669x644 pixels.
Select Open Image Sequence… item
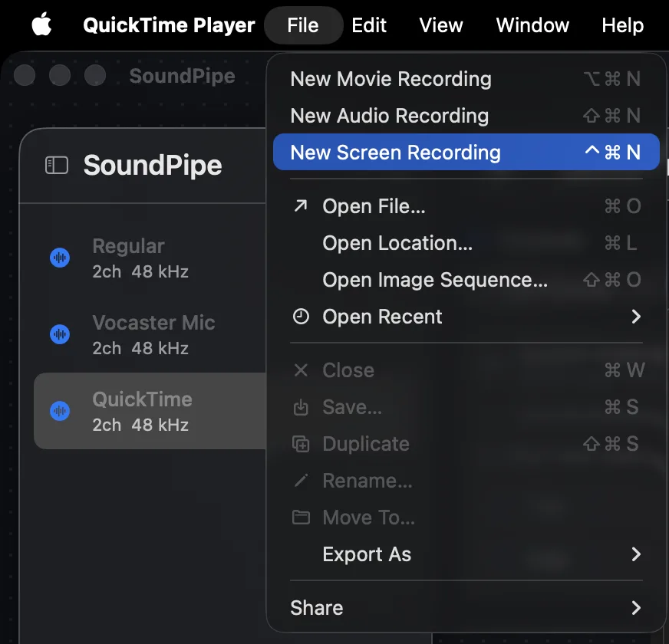(x=466, y=280)
